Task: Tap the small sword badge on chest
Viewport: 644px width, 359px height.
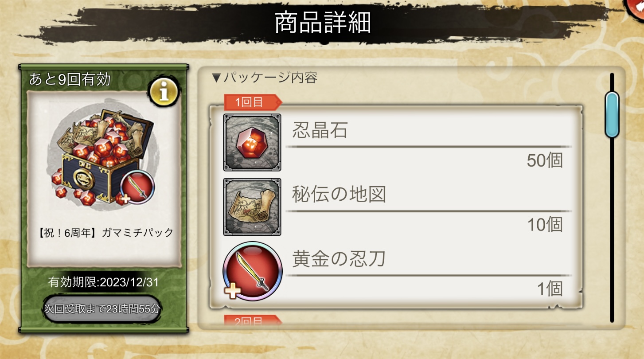Action: pyautogui.click(x=137, y=187)
